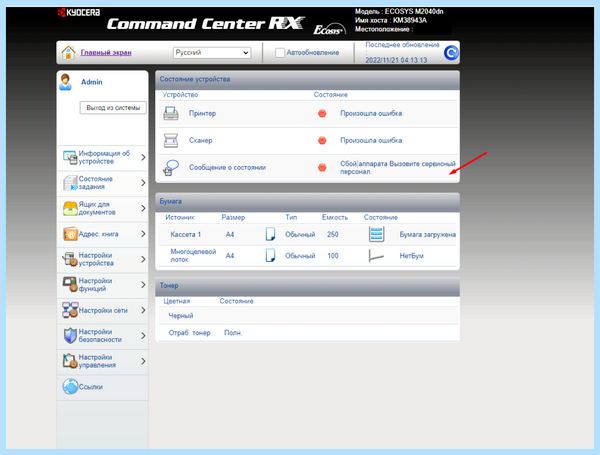Click the Состояние устройства panel header
The width and height of the screenshot is (600, 455).
307,80
